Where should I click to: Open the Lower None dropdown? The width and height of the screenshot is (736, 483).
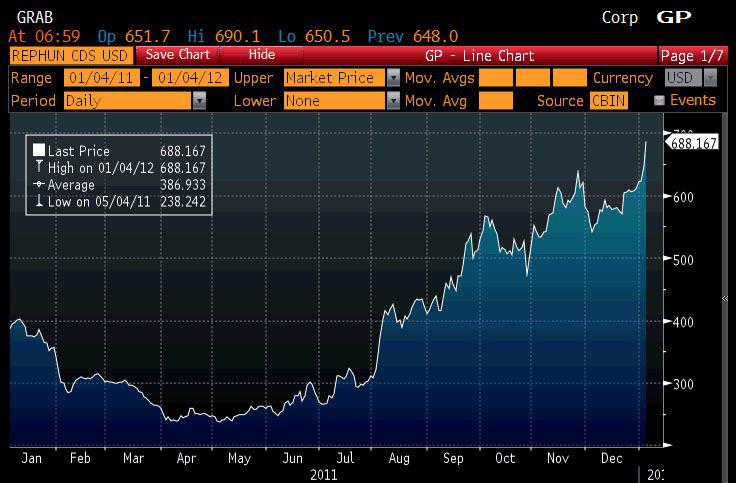tap(393, 101)
